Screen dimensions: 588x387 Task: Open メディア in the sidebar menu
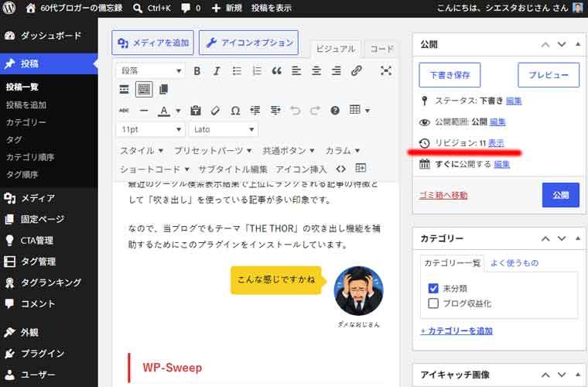[x=49, y=198]
